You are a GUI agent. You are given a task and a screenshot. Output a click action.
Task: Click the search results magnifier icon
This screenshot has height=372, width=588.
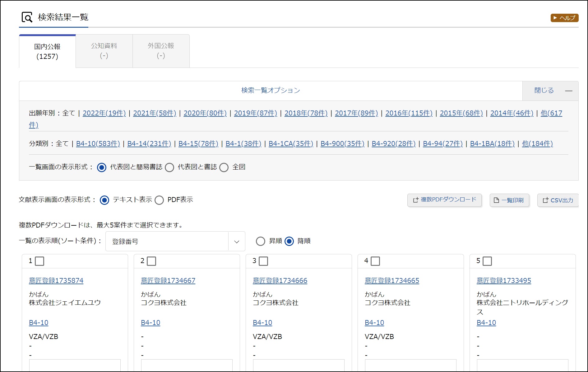coord(27,17)
